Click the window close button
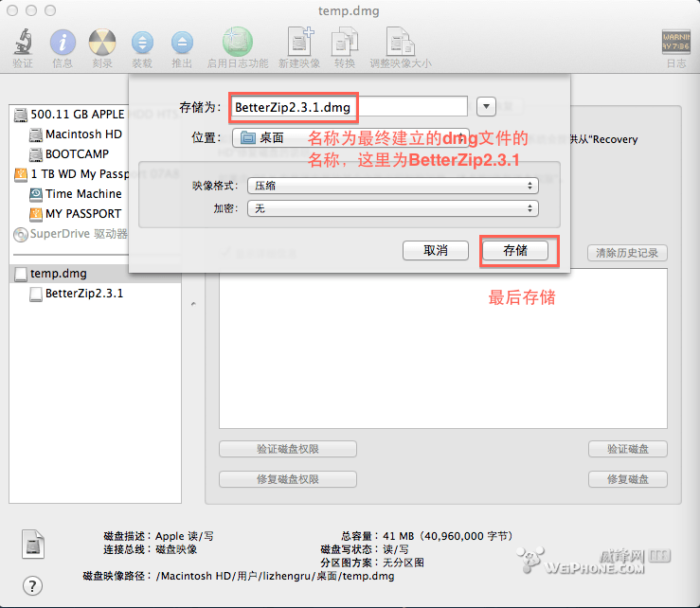This screenshot has height=608, width=700. coord(12,10)
